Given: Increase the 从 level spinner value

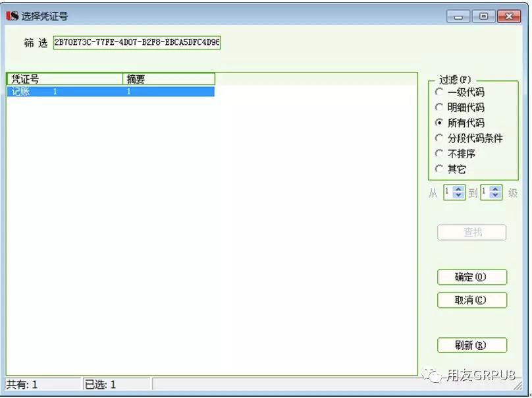Looking at the screenshot, I should click(x=459, y=190).
